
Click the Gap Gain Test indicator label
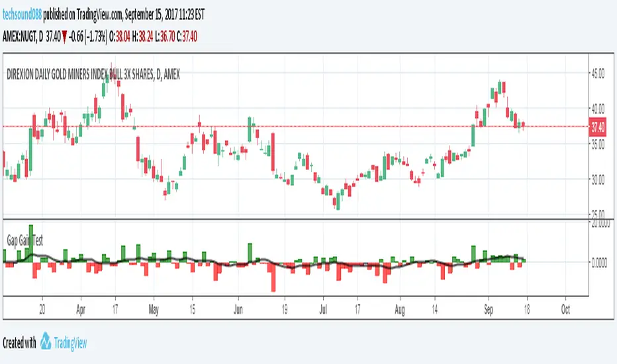tap(24, 240)
